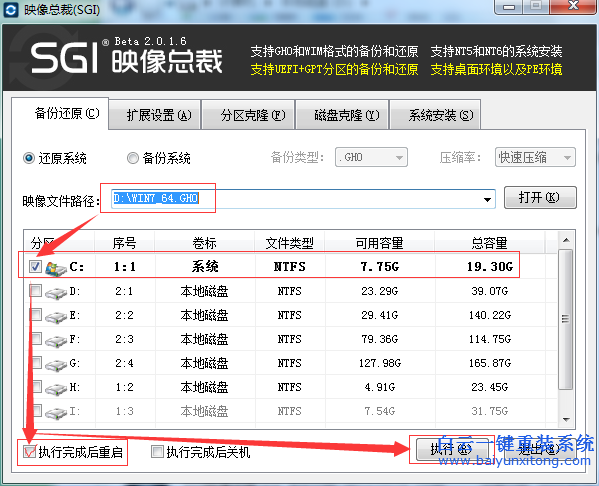Screen dimensions: 599x486
Task: Click the 7.54G free space cell
Action: point(380,411)
